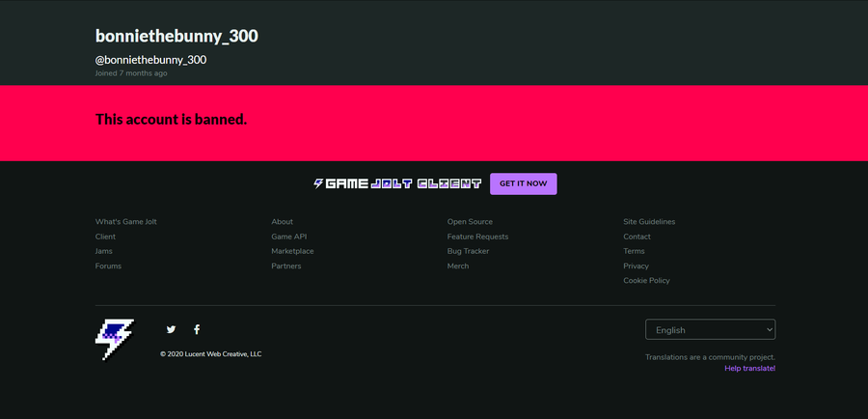Visit the Forums footer link

pyautogui.click(x=108, y=266)
